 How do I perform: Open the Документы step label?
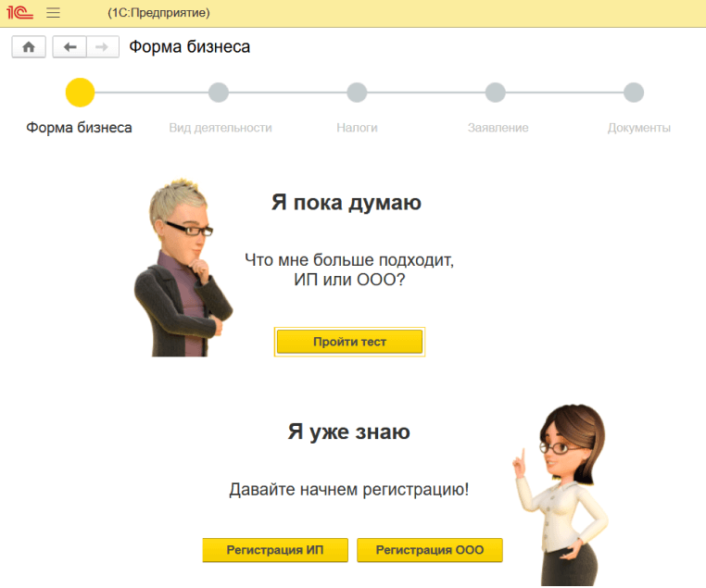click(639, 128)
